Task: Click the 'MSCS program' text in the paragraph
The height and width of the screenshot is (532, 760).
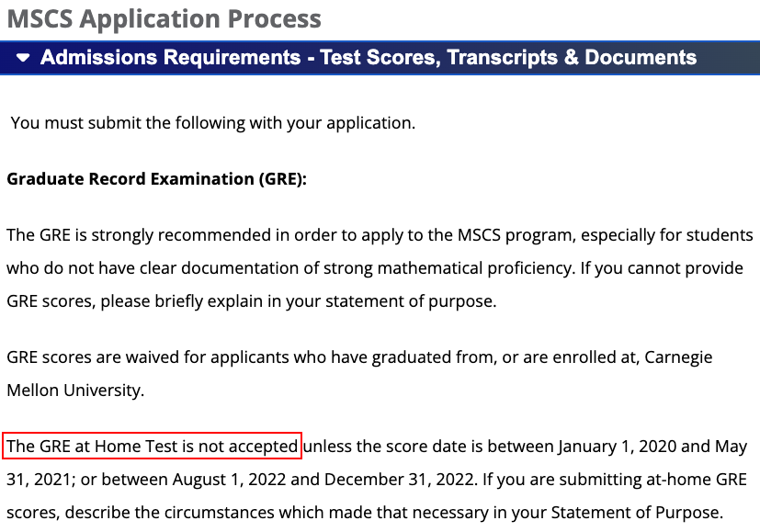Action: (x=515, y=235)
